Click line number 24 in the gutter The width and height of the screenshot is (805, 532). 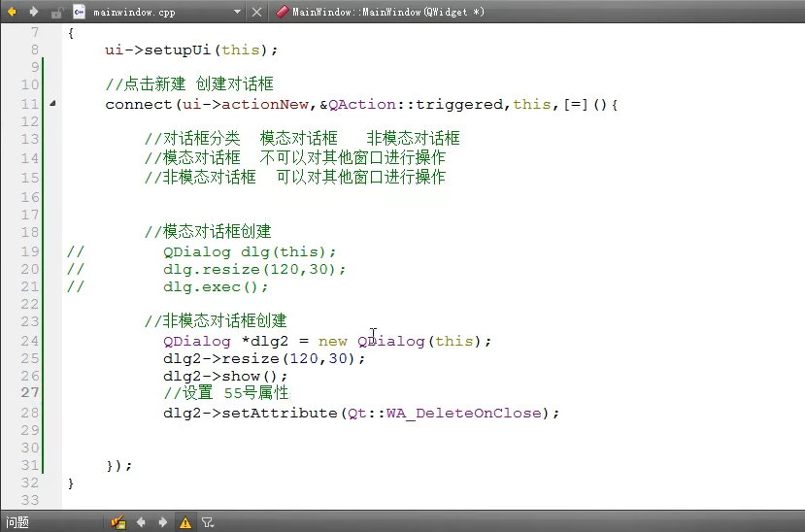point(30,341)
